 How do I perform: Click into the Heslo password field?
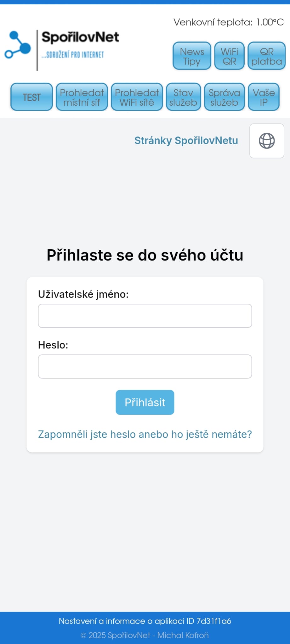pos(145,366)
